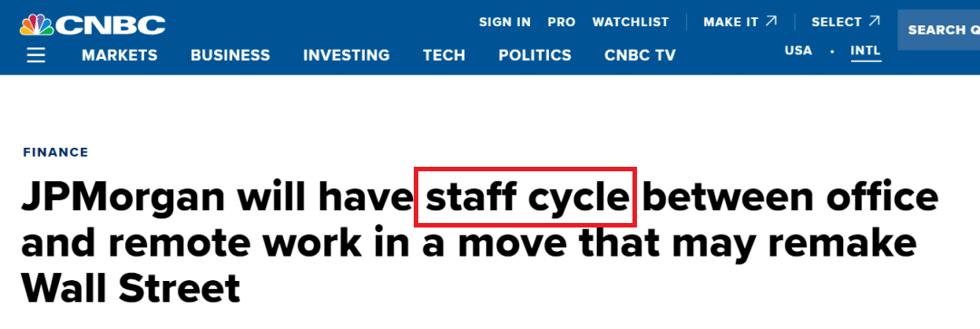Click the arrow icon beside MAKE IT

pyautogui.click(x=771, y=21)
